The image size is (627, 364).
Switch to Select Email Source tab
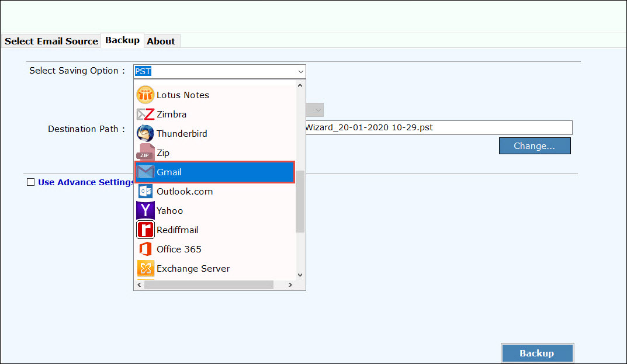coord(51,41)
